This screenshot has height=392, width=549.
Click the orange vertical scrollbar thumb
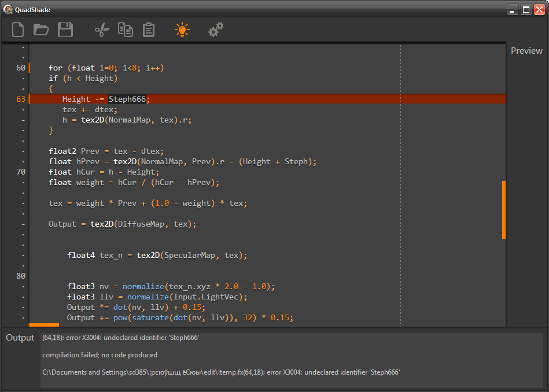click(x=504, y=210)
